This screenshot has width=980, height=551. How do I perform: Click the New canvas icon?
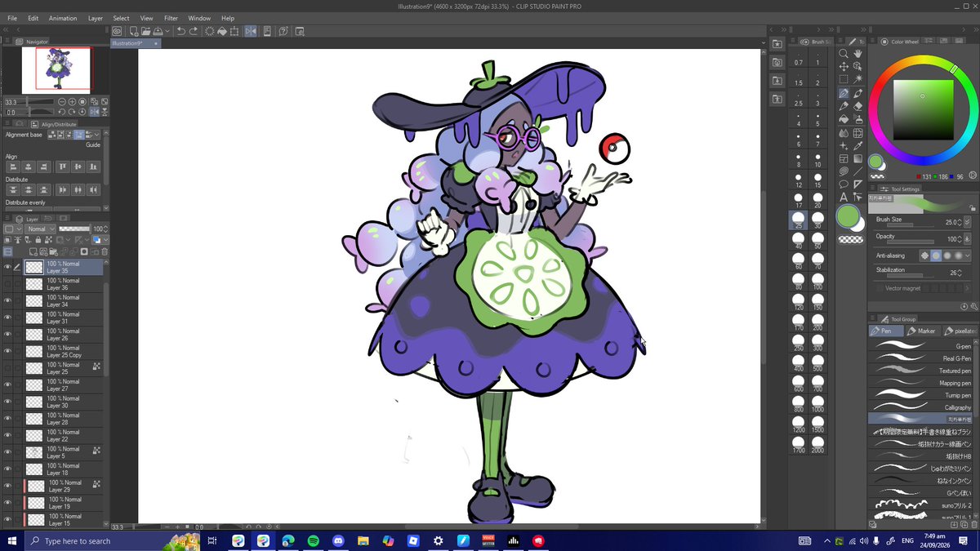(133, 31)
